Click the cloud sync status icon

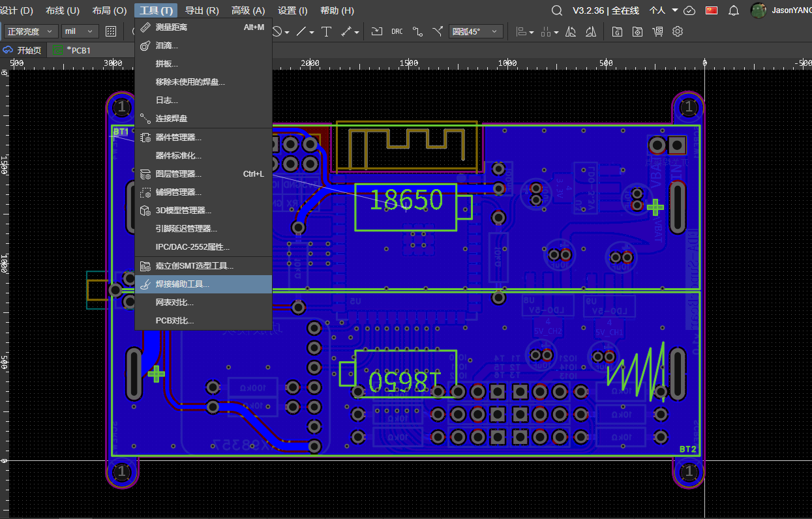(689, 10)
